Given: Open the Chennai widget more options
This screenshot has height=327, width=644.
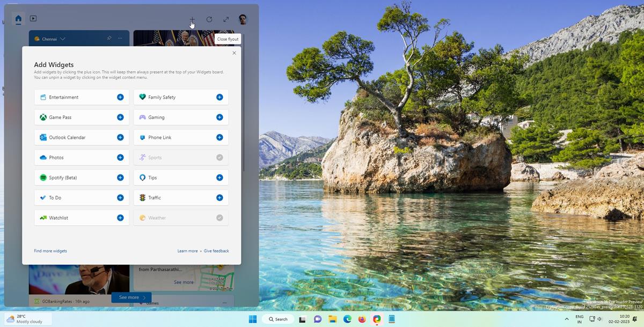Looking at the screenshot, I should pyautogui.click(x=120, y=39).
